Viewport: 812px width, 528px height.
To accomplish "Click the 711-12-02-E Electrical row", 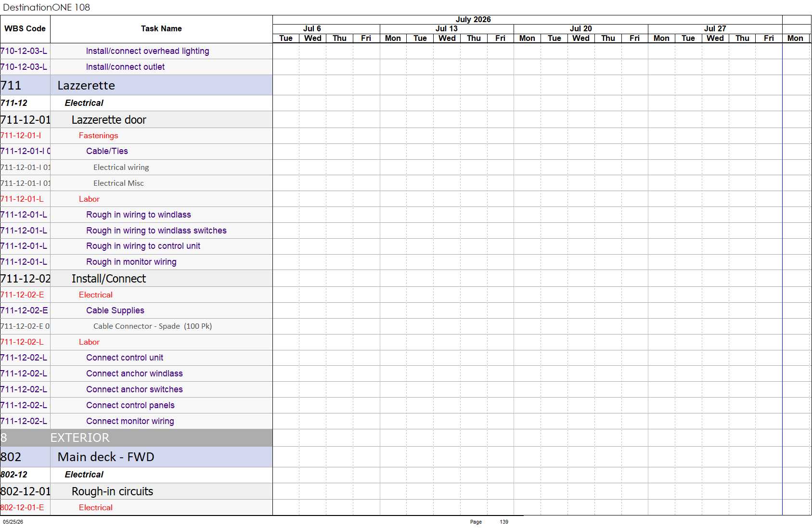I will pos(136,295).
